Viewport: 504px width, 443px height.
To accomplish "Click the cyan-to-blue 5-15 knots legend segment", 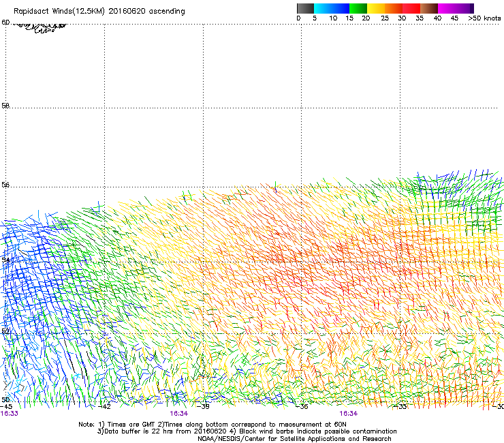I will click(x=332, y=8).
